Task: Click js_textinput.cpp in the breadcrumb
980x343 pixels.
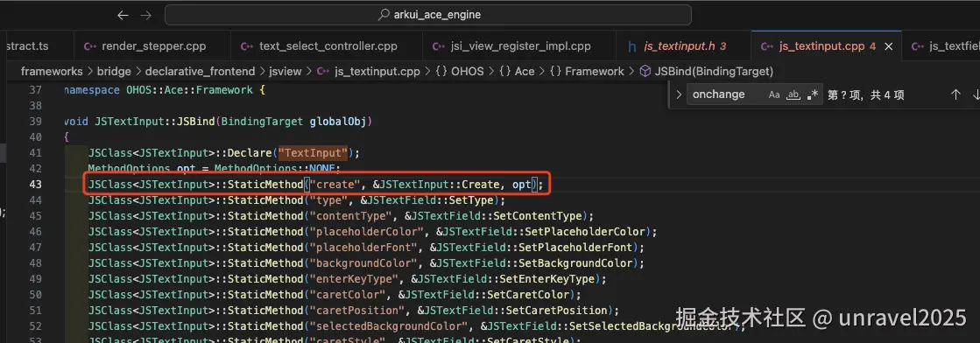Action: tap(377, 71)
